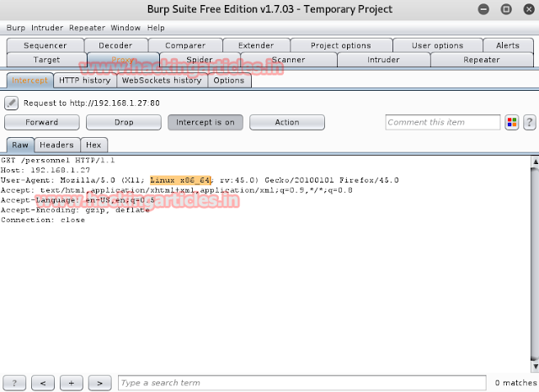Switch to the Hex view tab
539x392 pixels.
click(93, 145)
